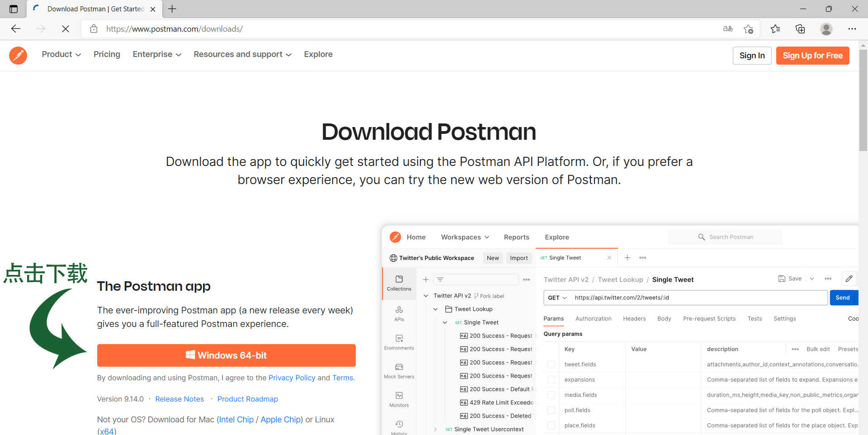This screenshot has height=435, width=868.
Task: Open the GET method dropdown
Action: (x=557, y=298)
